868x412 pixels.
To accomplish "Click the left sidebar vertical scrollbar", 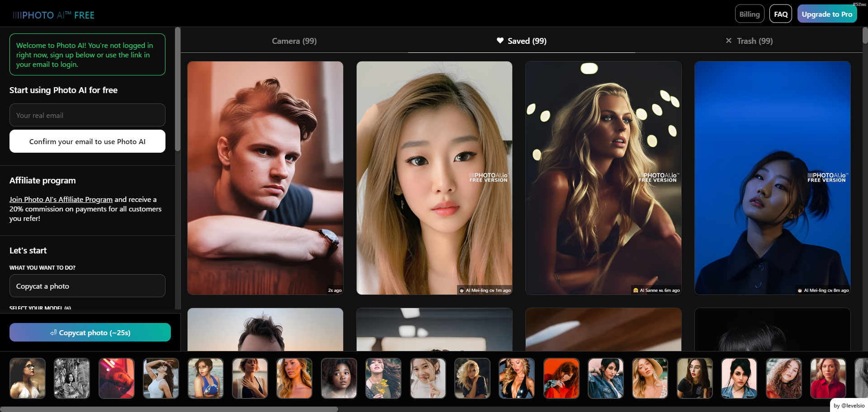I will [178, 89].
